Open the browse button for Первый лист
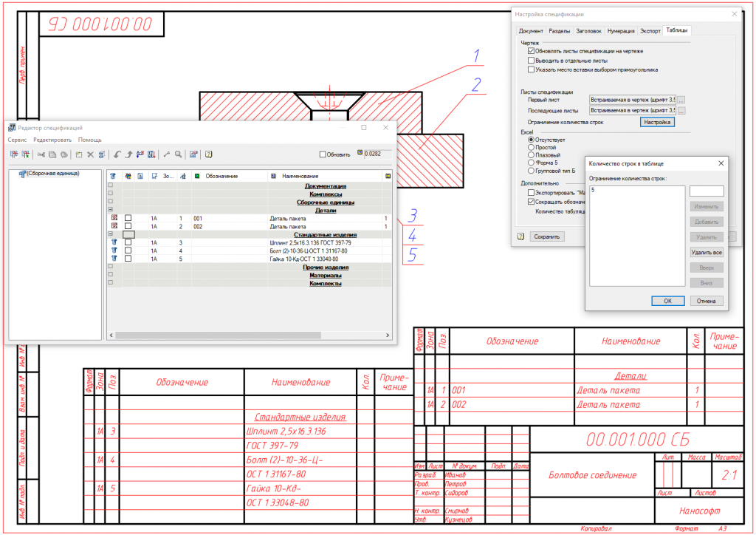 click(x=681, y=99)
